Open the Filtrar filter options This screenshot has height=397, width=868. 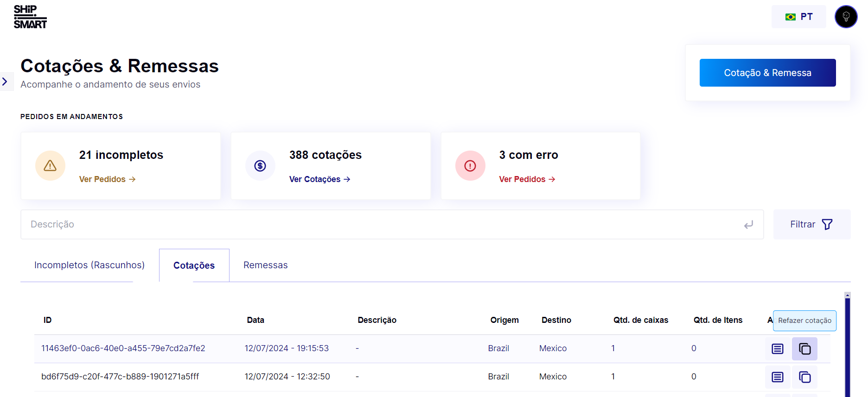point(811,225)
